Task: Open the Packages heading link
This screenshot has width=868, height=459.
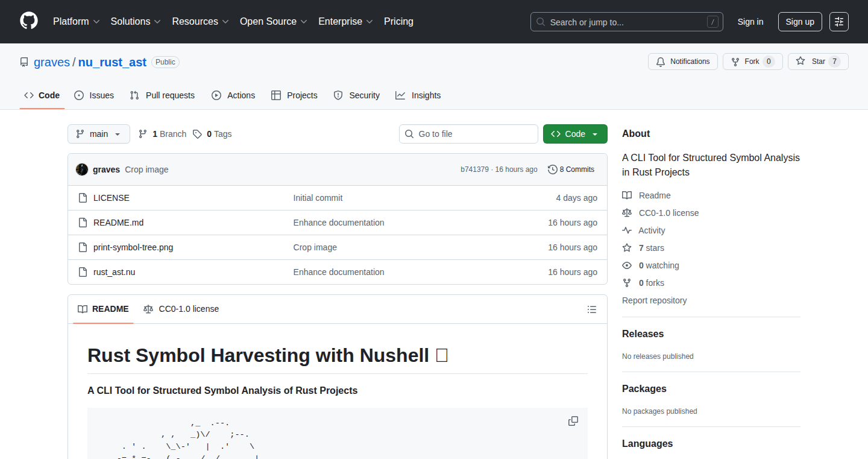Action: [x=644, y=388]
